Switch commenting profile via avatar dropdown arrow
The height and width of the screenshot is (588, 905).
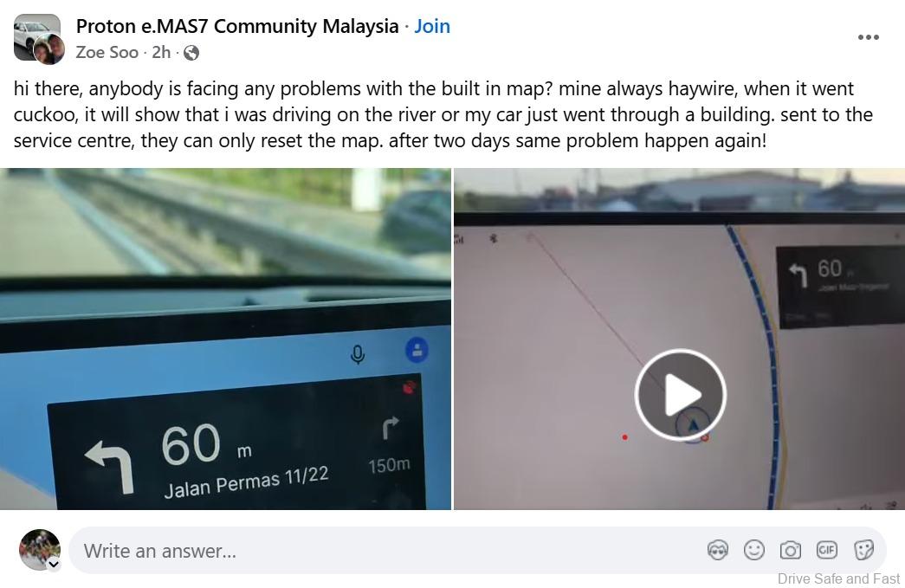click(54, 565)
